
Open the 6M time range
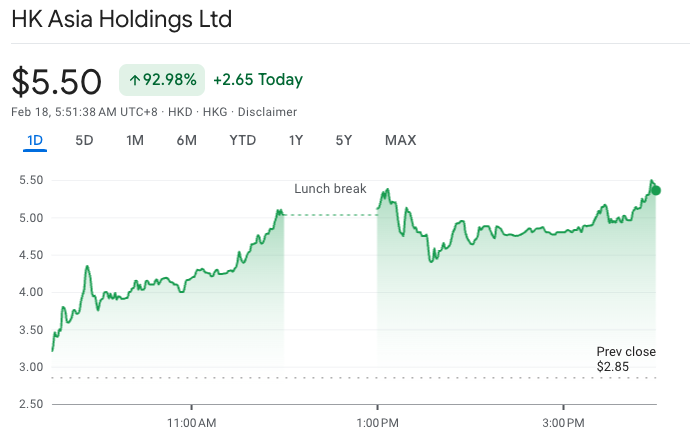pos(186,140)
